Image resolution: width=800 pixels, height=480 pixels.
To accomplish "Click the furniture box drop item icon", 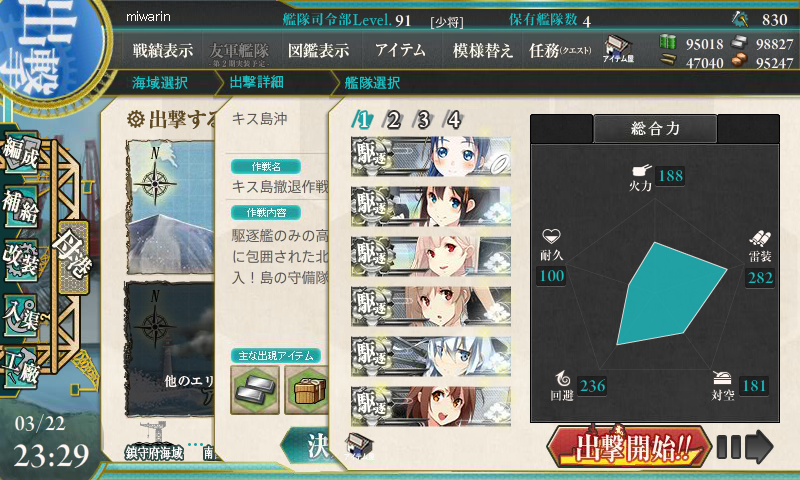I will tap(307, 390).
